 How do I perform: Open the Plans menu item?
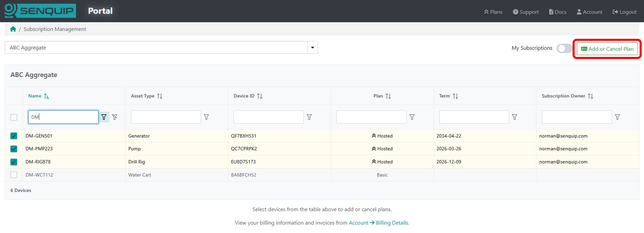(493, 12)
